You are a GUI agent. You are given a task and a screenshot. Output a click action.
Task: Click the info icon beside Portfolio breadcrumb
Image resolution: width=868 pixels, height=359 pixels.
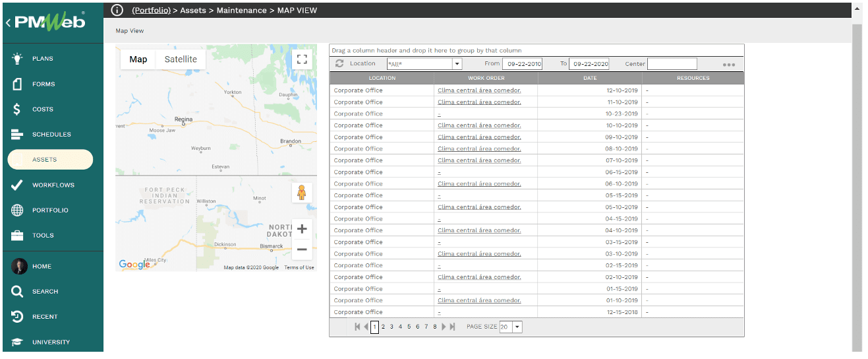click(x=117, y=10)
